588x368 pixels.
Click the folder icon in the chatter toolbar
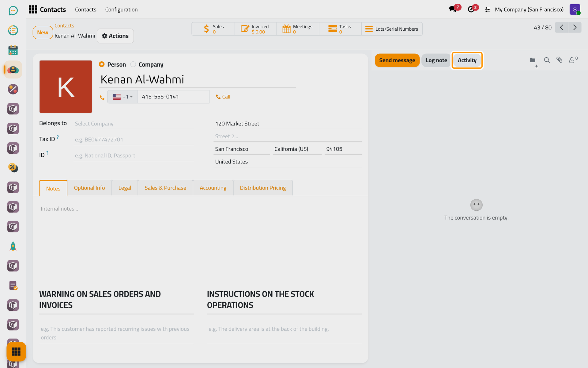pyautogui.click(x=533, y=60)
